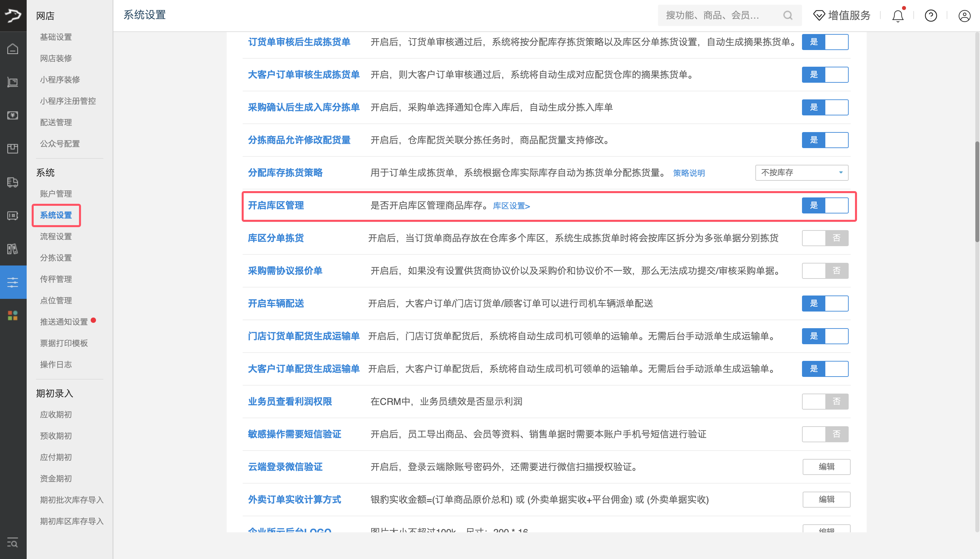The width and height of the screenshot is (980, 559).
Task: Select the delivery truck icon
Action: tap(13, 183)
